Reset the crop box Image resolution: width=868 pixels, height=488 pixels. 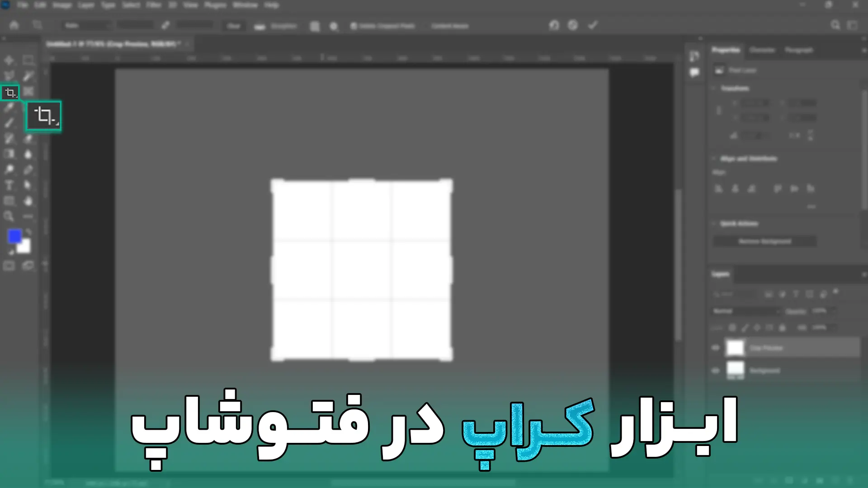point(554,25)
